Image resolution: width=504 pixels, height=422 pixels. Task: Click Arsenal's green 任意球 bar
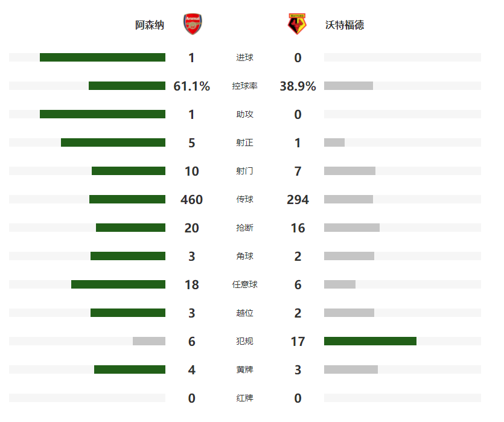(118, 284)
